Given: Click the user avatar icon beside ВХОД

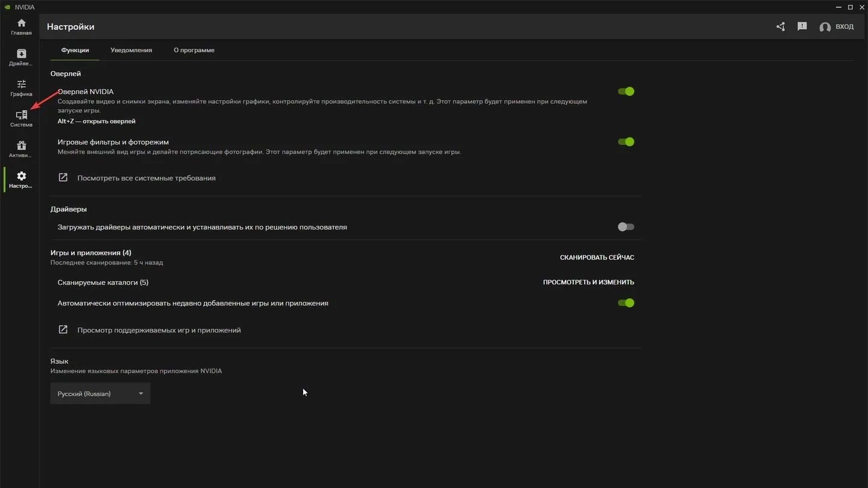Looking at the screenshot, I should (825, 27).
